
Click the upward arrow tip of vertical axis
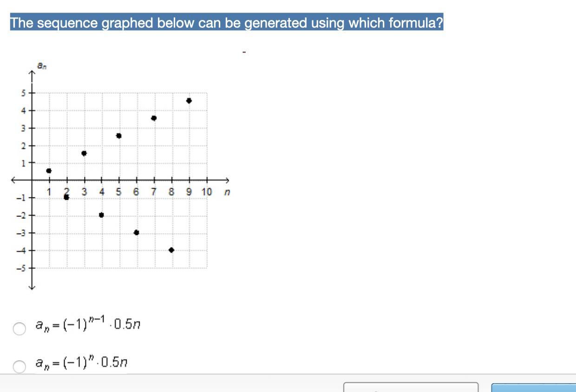(x=32, y=73)
